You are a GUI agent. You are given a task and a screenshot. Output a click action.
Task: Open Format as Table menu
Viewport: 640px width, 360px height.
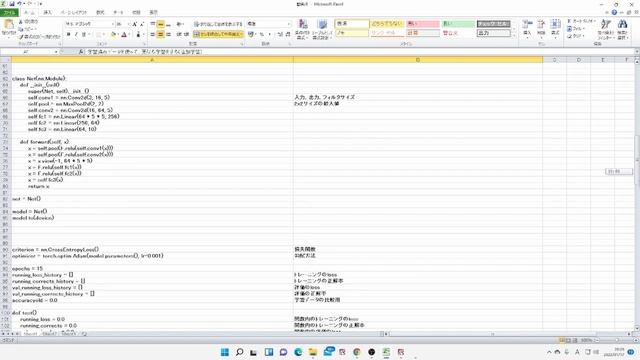tap(322, 29)
